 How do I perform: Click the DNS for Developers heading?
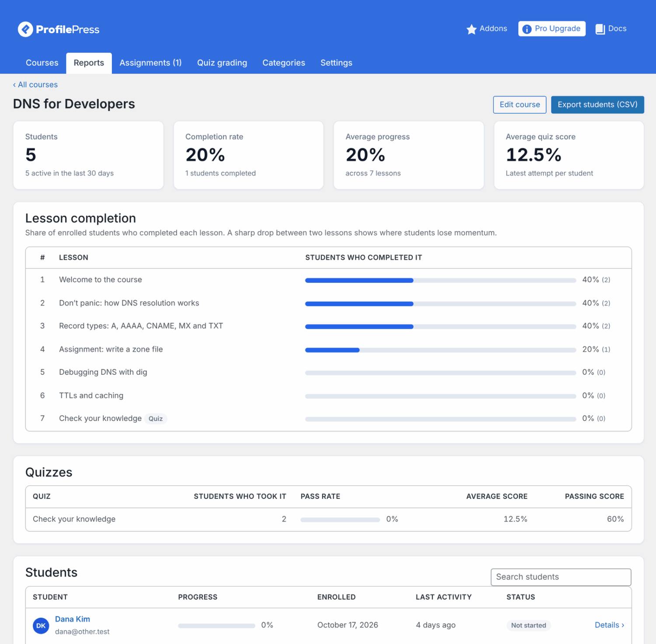(74, 104)
